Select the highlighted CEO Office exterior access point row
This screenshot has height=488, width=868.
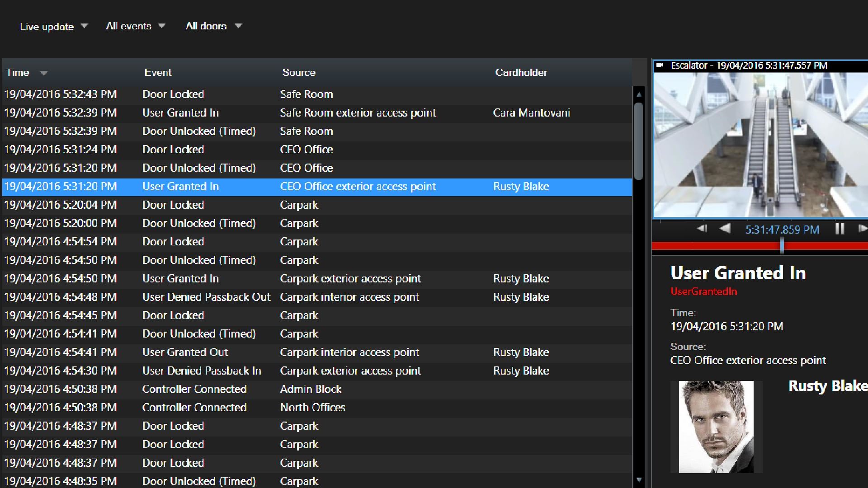tap(317, 187)
